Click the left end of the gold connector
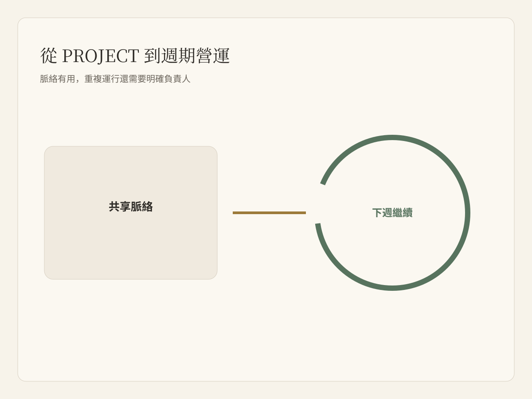Image resolution: width=532 pixels, height=399 pixels. 234,213
